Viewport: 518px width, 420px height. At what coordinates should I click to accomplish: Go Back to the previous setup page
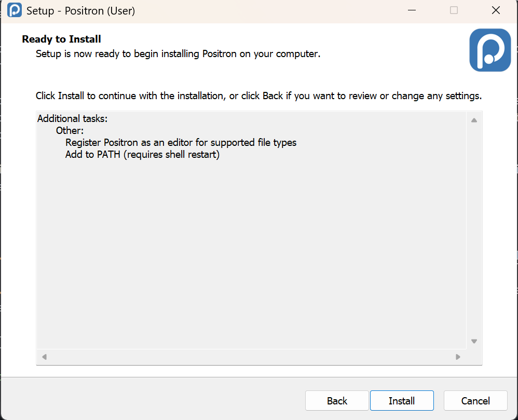337,401
